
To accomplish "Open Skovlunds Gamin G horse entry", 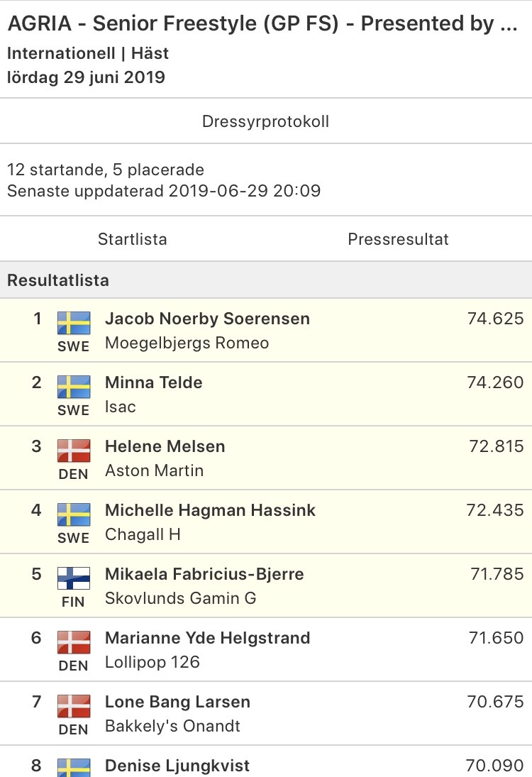I will (x=180, y=598).
